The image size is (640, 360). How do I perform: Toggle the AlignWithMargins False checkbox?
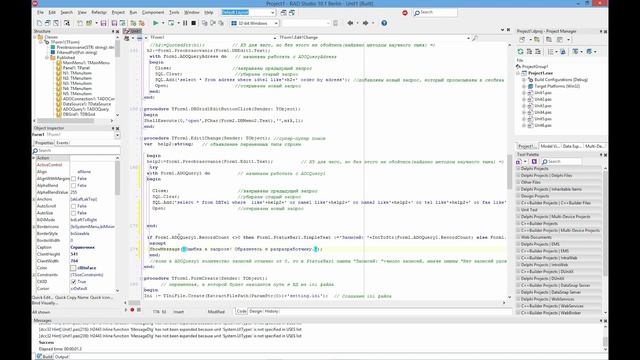pos(73,179)
